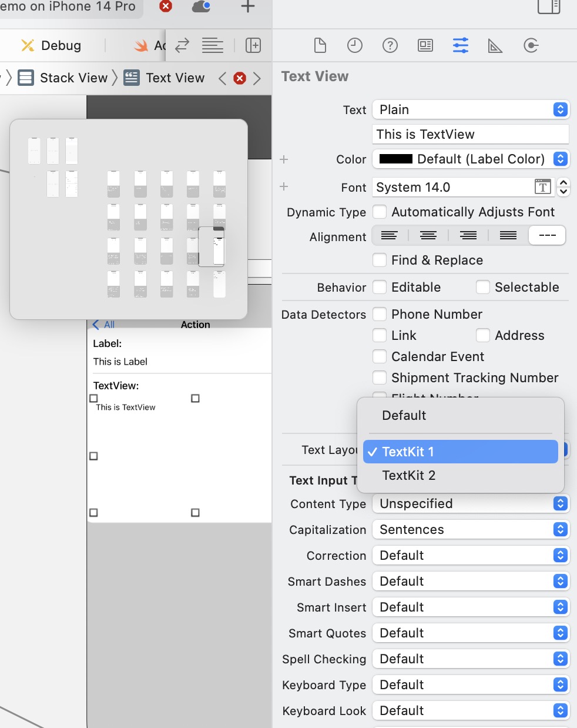Toggle the Selectable behavior checkbox
Viewport: 577px width, 728px height.
click(483, 287)
